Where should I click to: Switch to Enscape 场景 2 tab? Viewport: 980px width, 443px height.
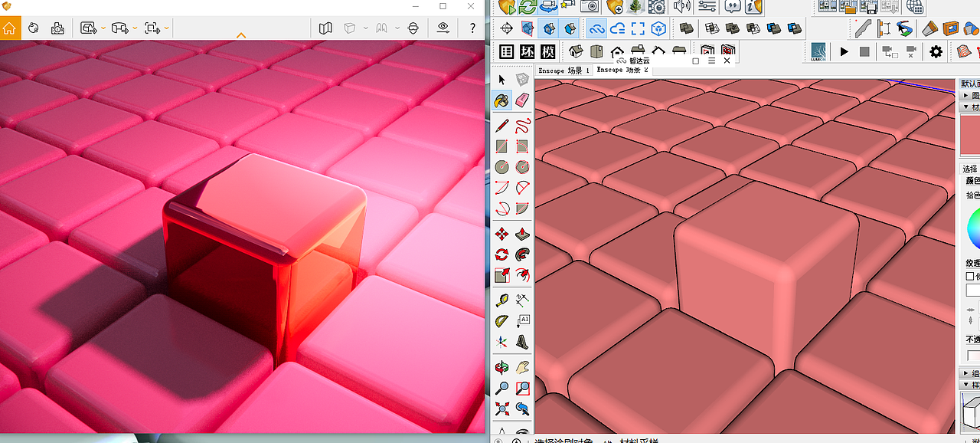(x=622, y=71)
